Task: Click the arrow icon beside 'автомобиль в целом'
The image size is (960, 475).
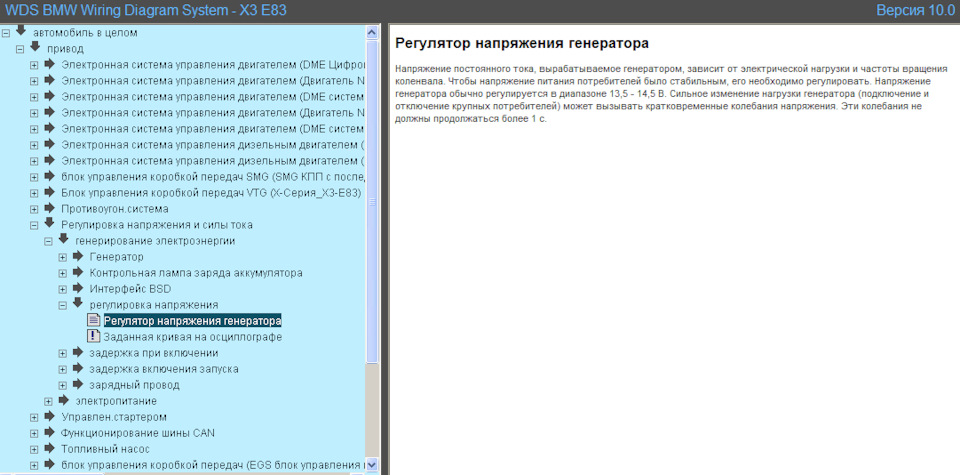Action: tap(21, 31)
